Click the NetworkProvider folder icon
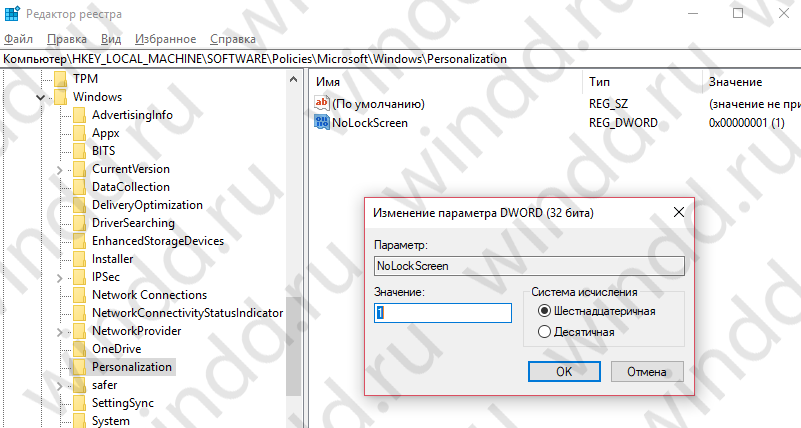 [79, 331]
